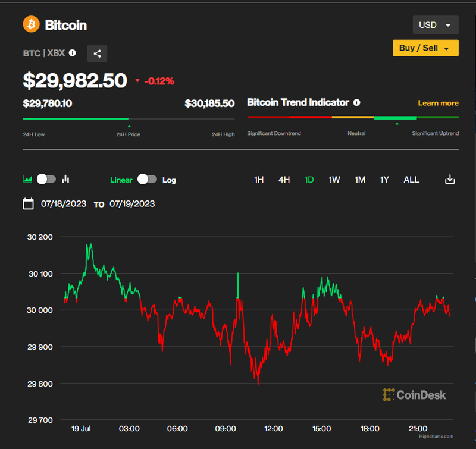This screenshot has width=476, height=449.
Task: Expand the Buy / Sell dropdown
Action: point(425,48)
